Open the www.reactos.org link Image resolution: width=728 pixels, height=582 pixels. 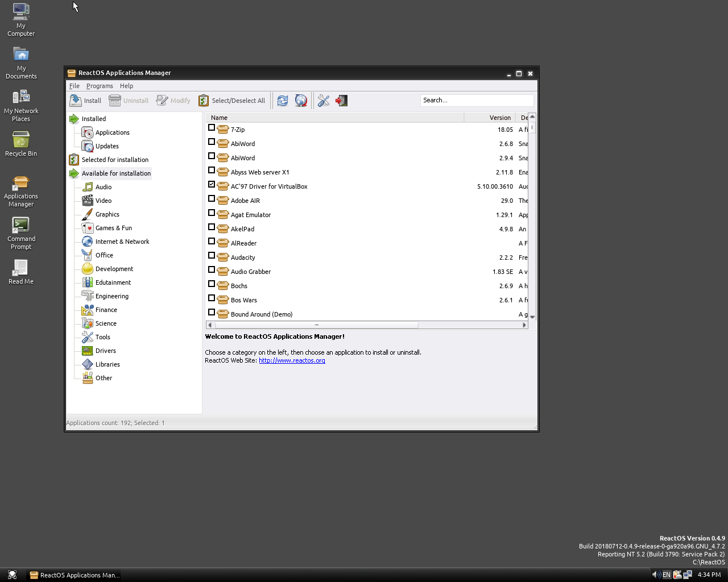click(292, 360)
